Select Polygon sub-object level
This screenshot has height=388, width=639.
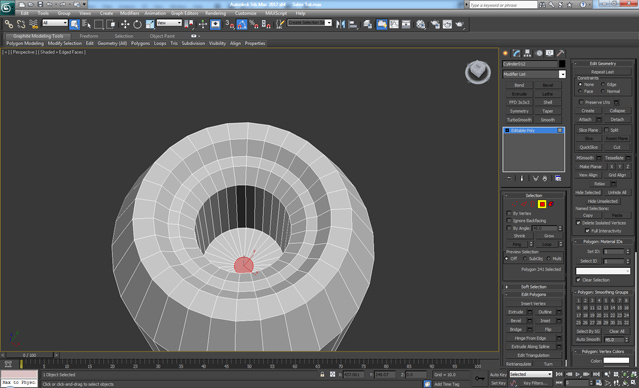pos(542,204)
